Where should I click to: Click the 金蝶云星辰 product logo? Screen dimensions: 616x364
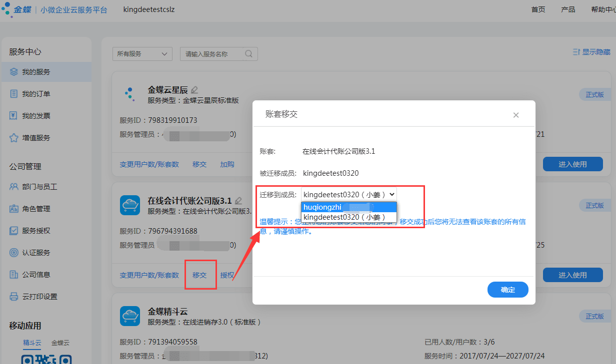(129, 93)
